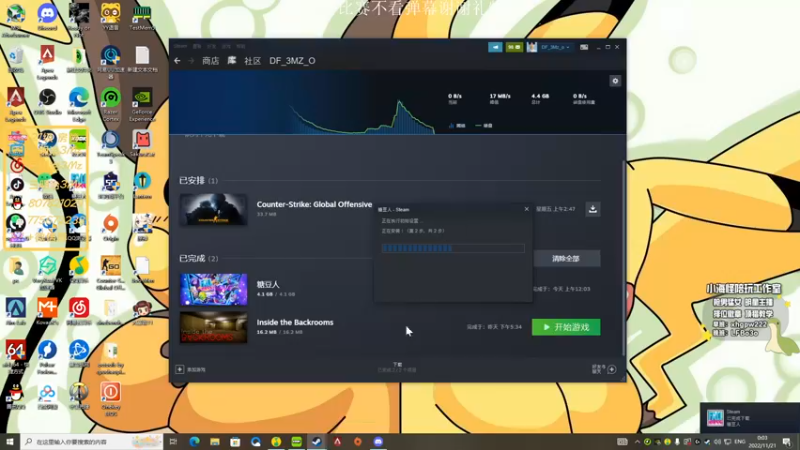This screenshot has height=450, width=800.
Task: Click the Windows taskbar search box
Action: point(92,441)
